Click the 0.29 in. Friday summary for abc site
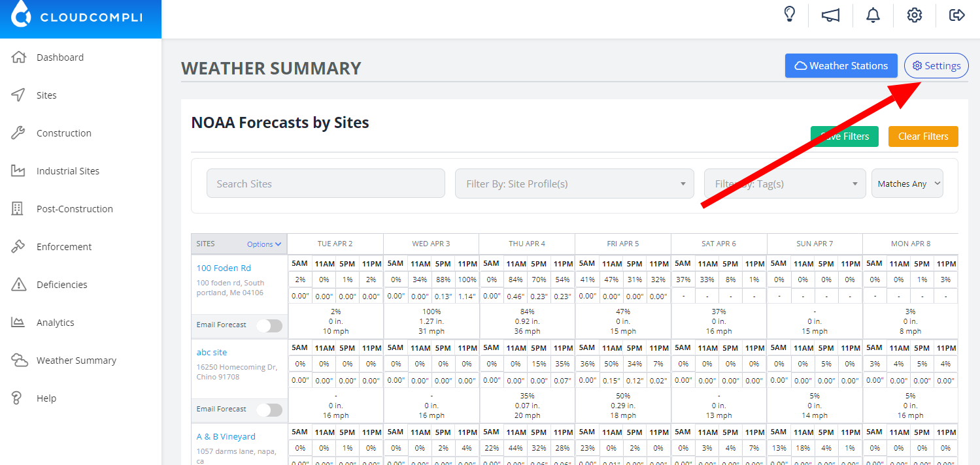The image size is (980, 465). pos(623,406)
